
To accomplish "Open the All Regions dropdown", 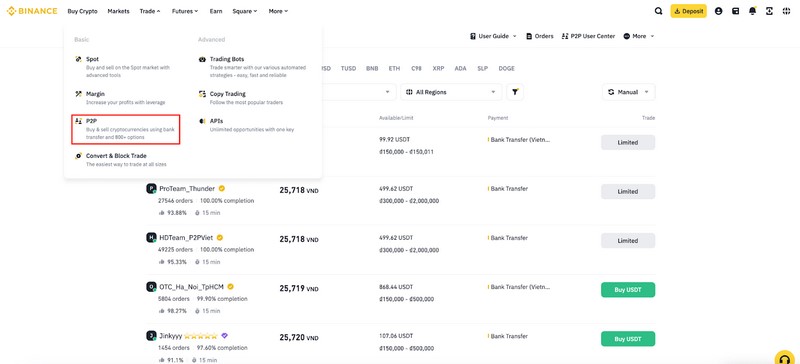I will pyautogui.click(x=451, y=92).
